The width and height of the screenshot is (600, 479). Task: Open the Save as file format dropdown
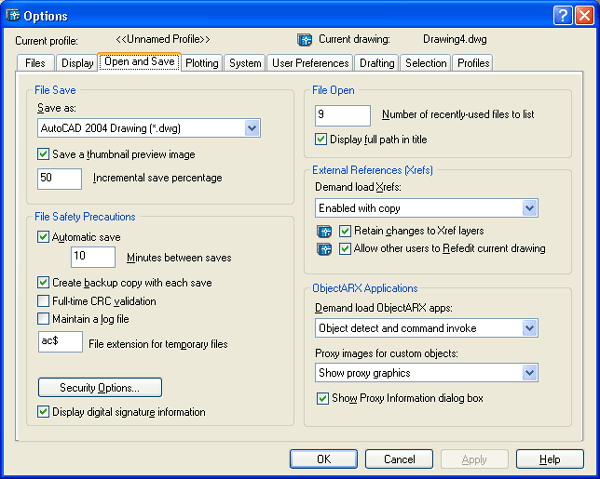252,128
